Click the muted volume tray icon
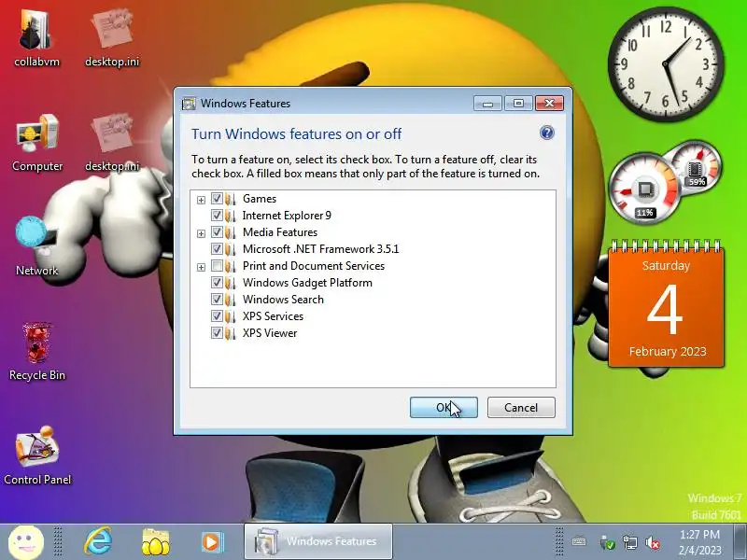747x560 pixels. click(x=652, y=542)
